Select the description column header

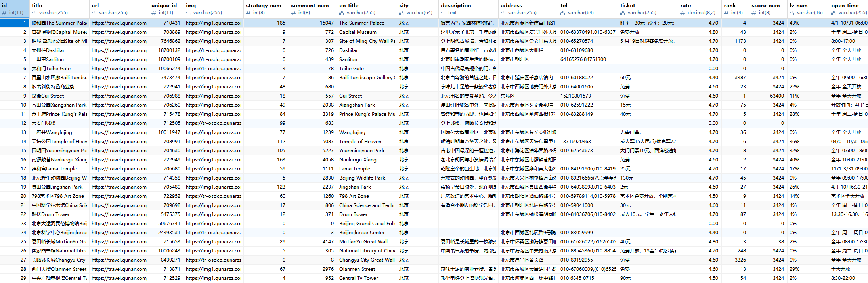468,9
